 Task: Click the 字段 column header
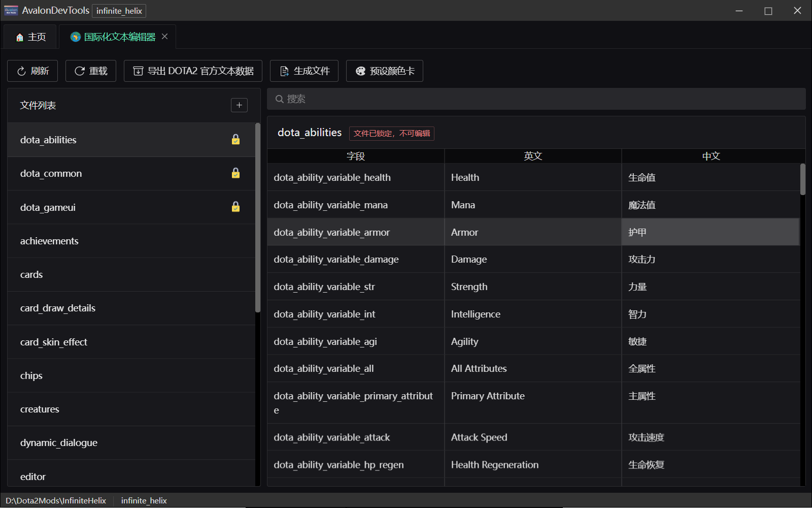pos(356,156)
